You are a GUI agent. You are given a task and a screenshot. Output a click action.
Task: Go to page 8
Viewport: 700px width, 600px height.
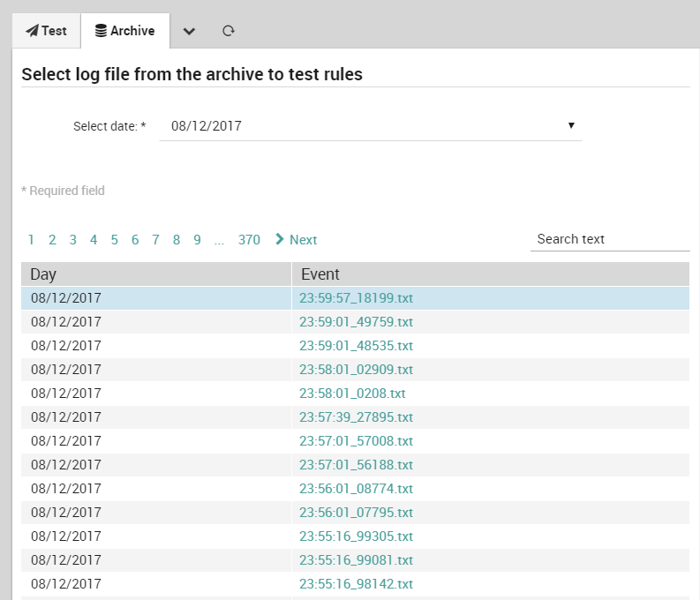[x=177, y=240]
